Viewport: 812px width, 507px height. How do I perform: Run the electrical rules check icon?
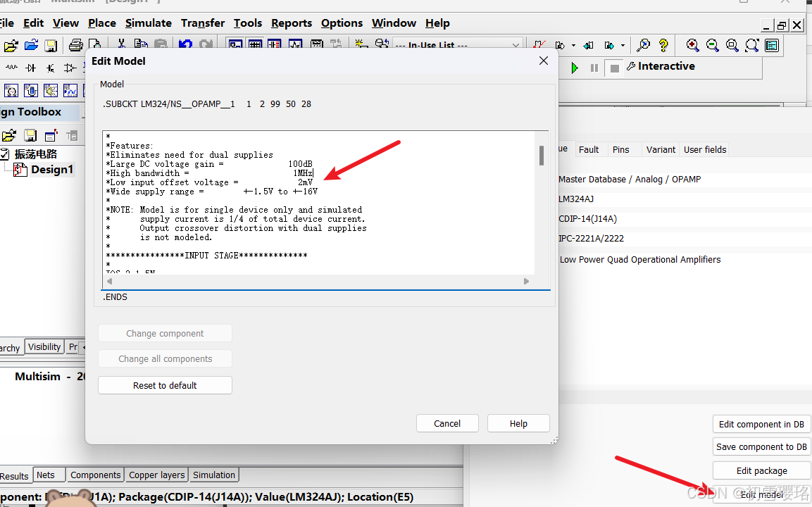click(x=539, y=46)
